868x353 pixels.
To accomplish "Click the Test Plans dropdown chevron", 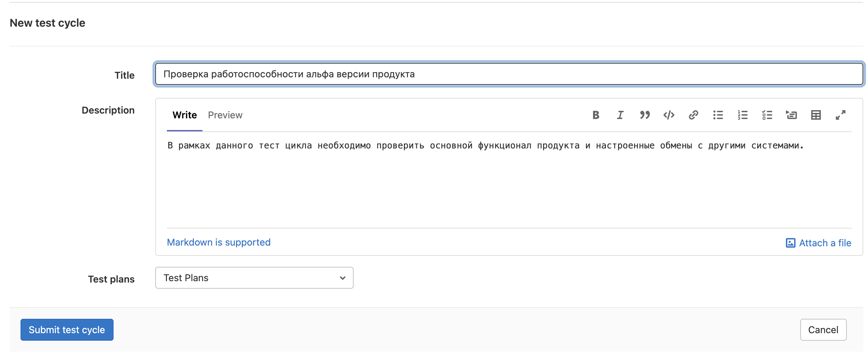I will pyautogui.click(x=342, y=278).
